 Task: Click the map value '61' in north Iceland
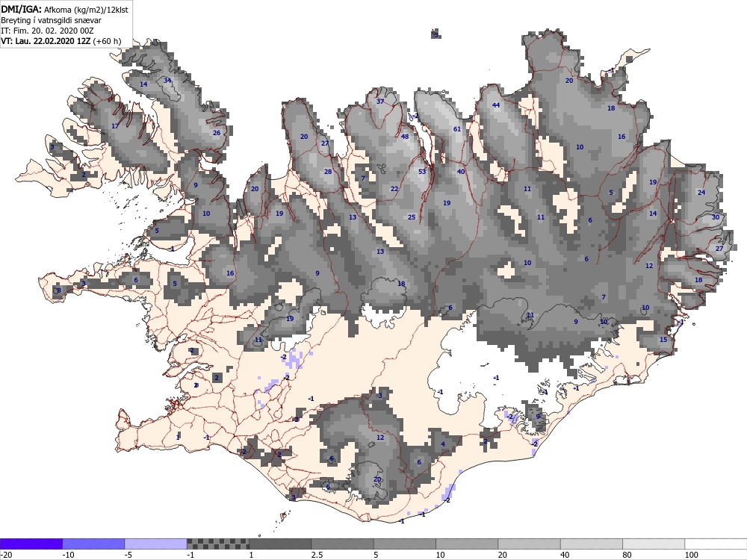coord(457,129)
